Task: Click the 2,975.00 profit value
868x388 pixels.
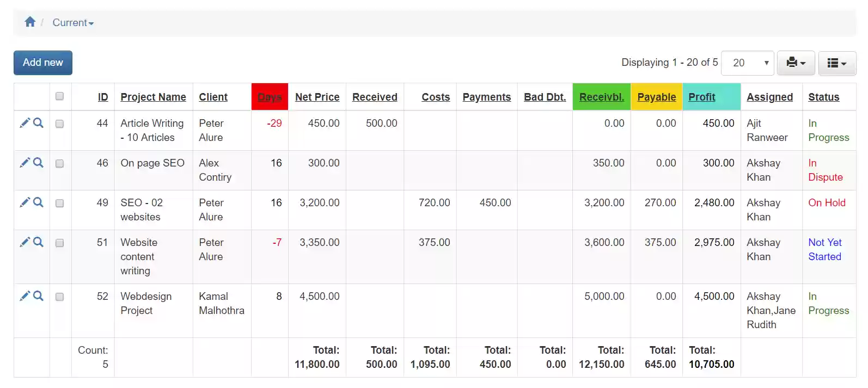Action: pyautogui.click(x=714, y=242)
